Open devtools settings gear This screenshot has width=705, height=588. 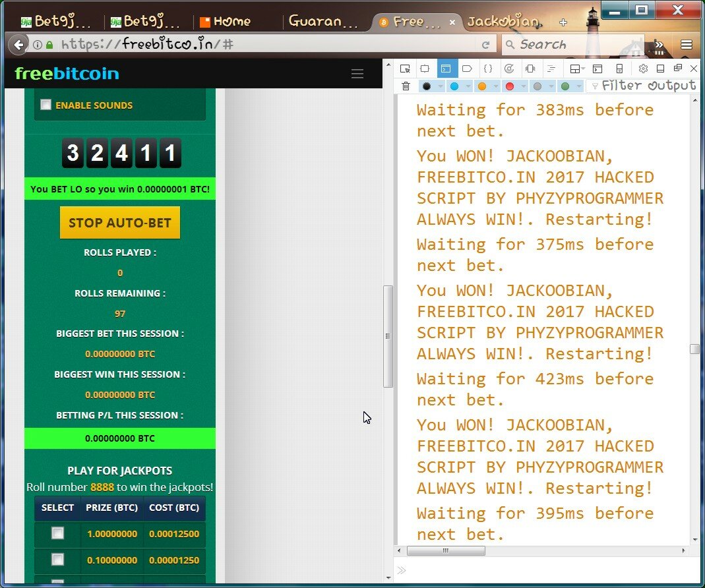click(644, 69)
